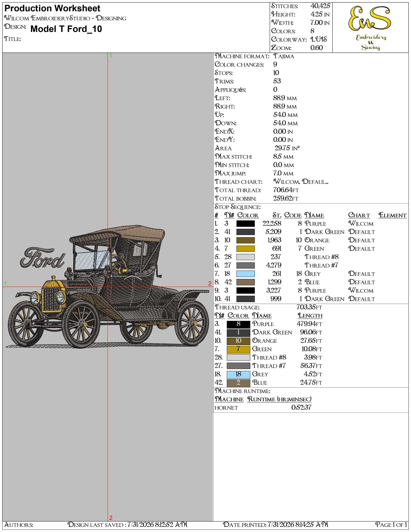The height and width of the screenshot is (532, 411).
Task: Click the "Down:" label
Action: [x=225, y=123]
